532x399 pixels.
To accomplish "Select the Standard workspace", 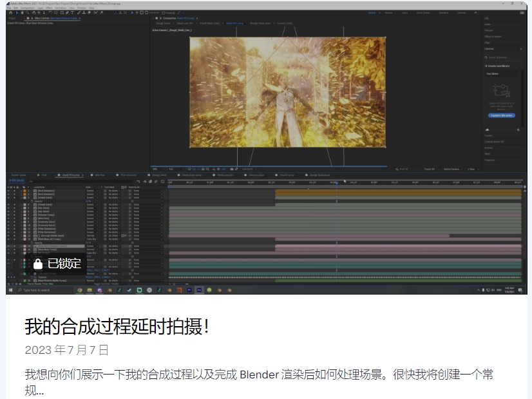I will [444, 12].
